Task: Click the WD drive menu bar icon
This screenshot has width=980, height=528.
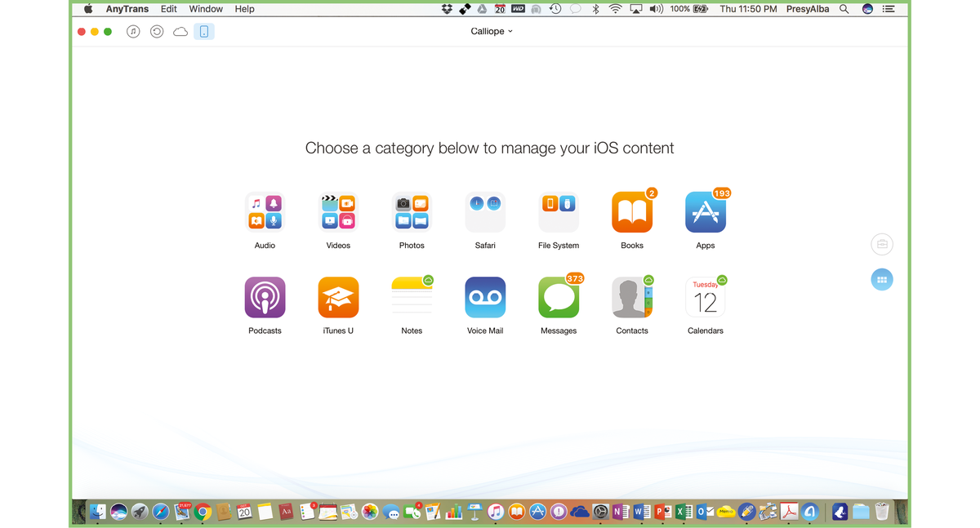Action: click(x=518, y=9)
